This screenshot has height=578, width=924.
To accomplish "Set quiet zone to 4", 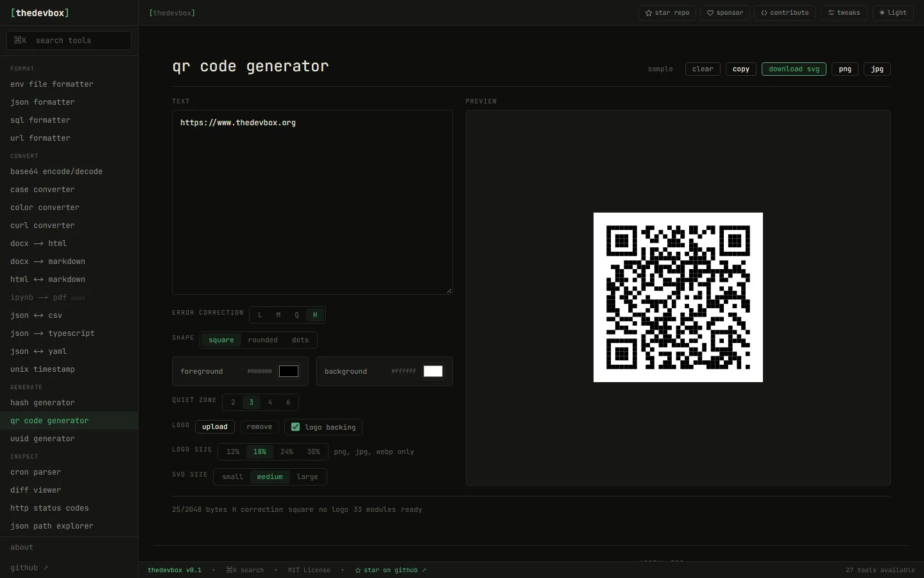I will click(x=270, y=402).
